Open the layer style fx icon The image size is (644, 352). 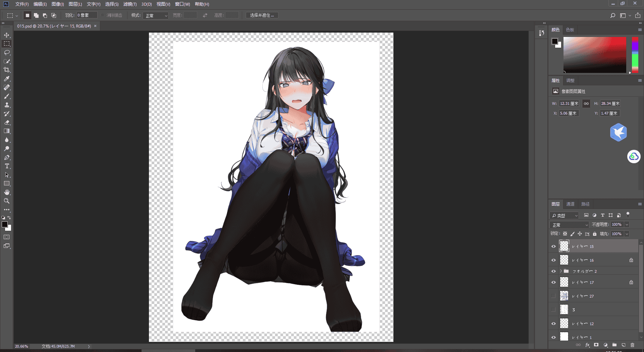coord(587,345)
